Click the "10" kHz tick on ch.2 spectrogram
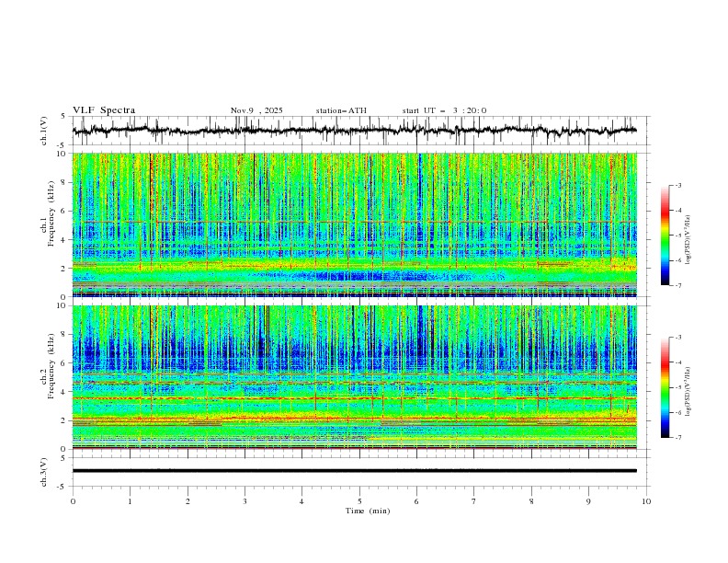The image size is (728, 563). coord(63,305)
